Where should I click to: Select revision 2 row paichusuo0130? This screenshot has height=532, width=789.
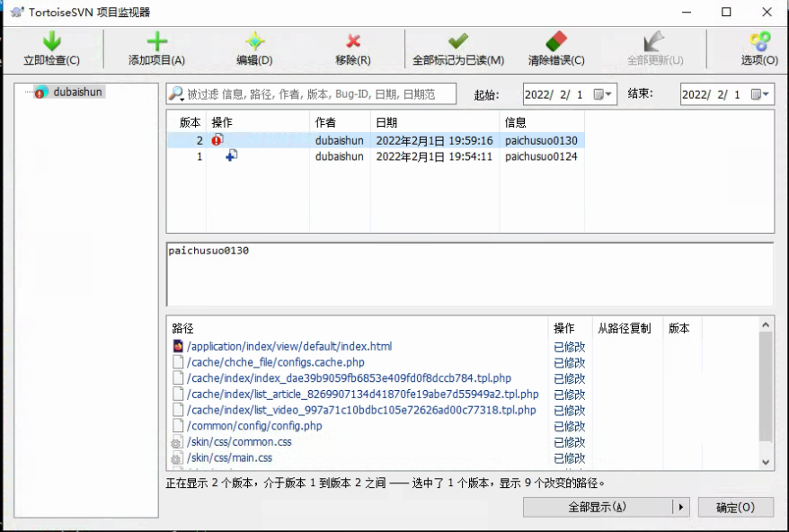tap(376, 140)
